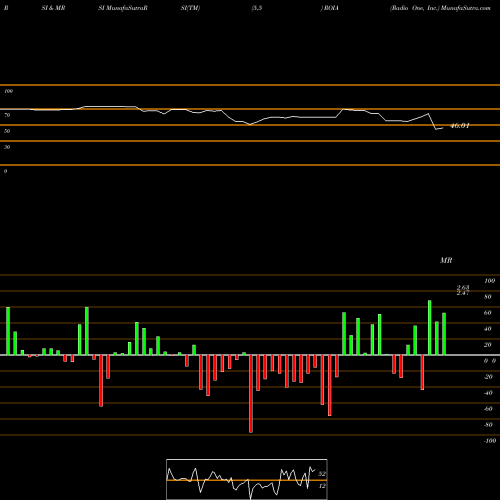
Task: Click the current RSI value 46.04
Action: pyautogui.click(x=460, y=126)
